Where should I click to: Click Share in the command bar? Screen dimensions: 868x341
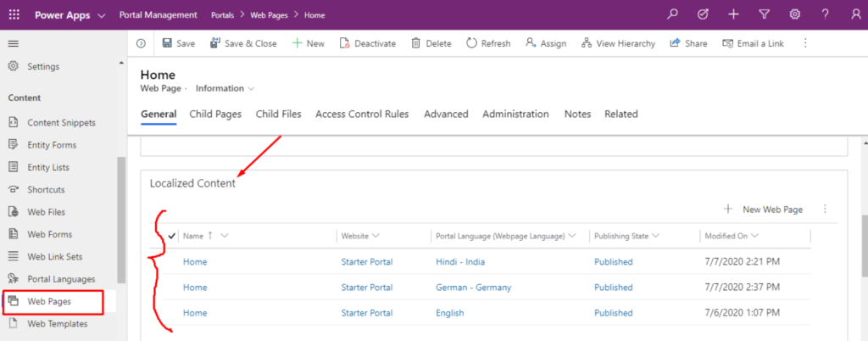688,43
